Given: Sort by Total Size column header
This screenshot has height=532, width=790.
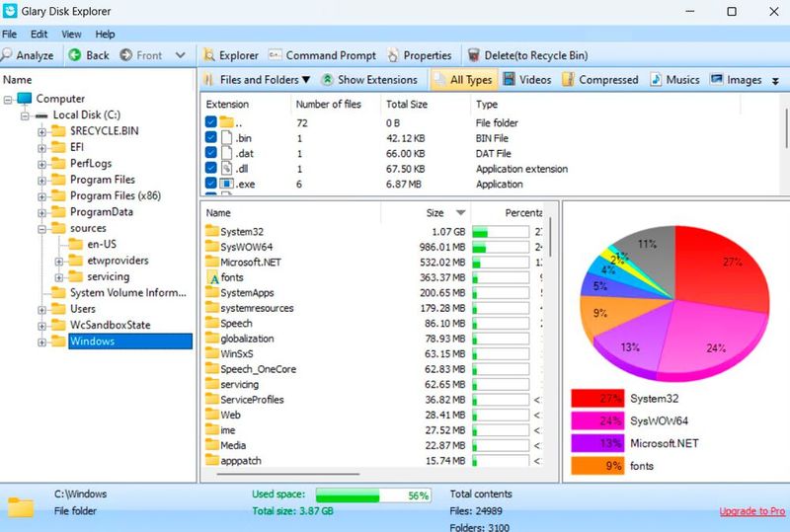Looking at the screenshot, I should tap(407, 105).
